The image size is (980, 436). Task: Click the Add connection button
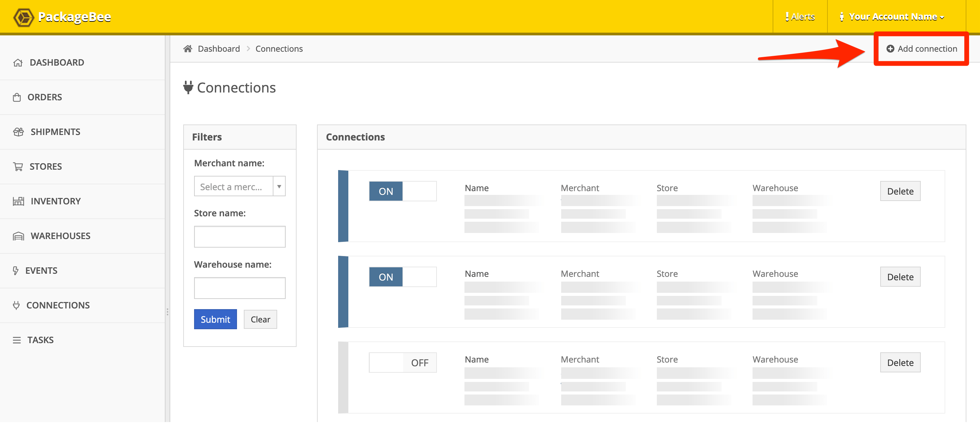[x=921, y=49]
